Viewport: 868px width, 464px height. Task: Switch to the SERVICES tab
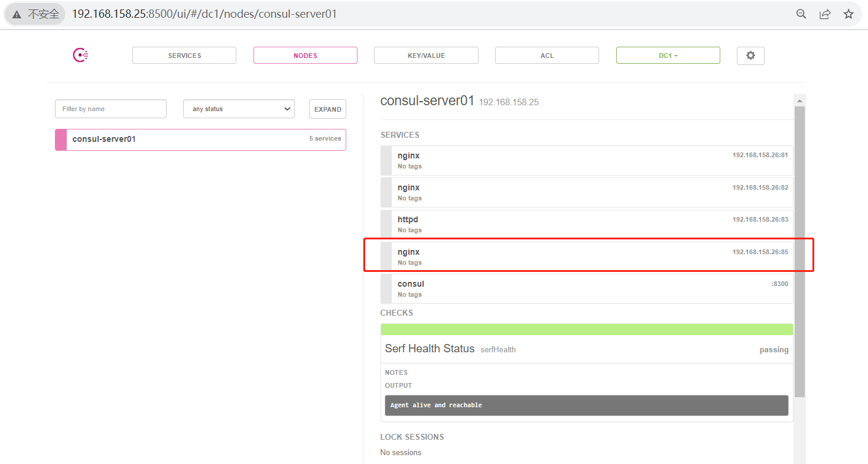(184, 55)
